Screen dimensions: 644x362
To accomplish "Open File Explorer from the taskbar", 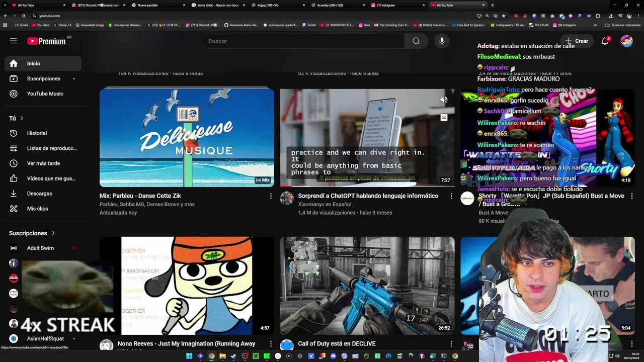I will pyautogui.click(x=222, y=356).
